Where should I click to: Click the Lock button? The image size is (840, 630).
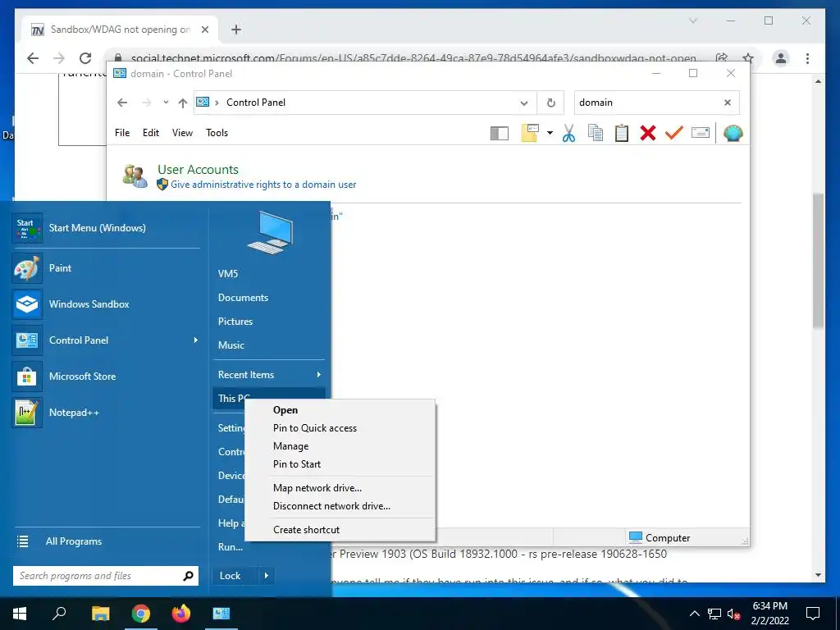coord(234,576)
